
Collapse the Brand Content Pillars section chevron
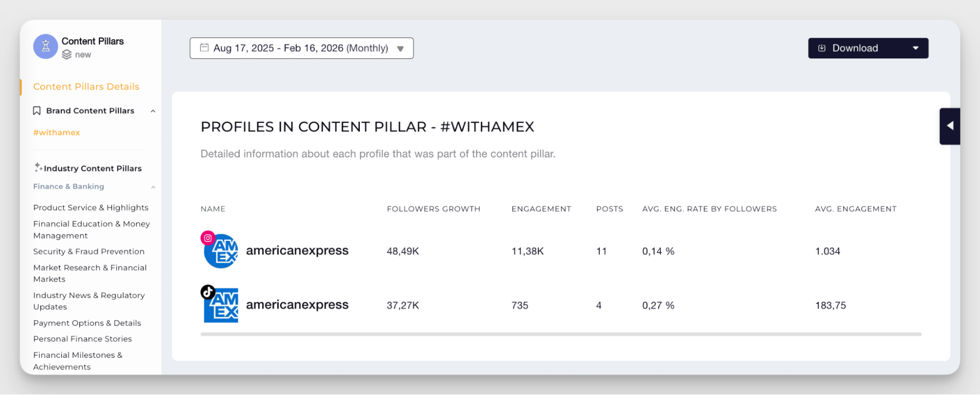(x=153, y=111)
